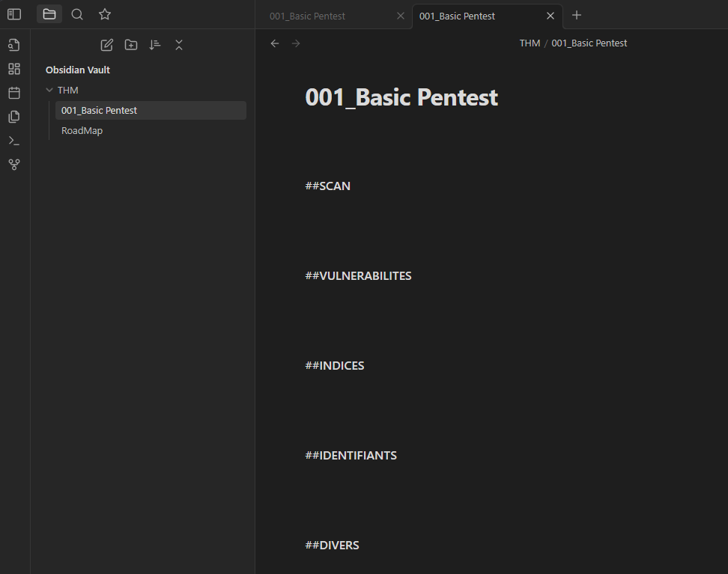Place cursor on ##INDICES line
The image size is (728, 574).
point(335,366)
